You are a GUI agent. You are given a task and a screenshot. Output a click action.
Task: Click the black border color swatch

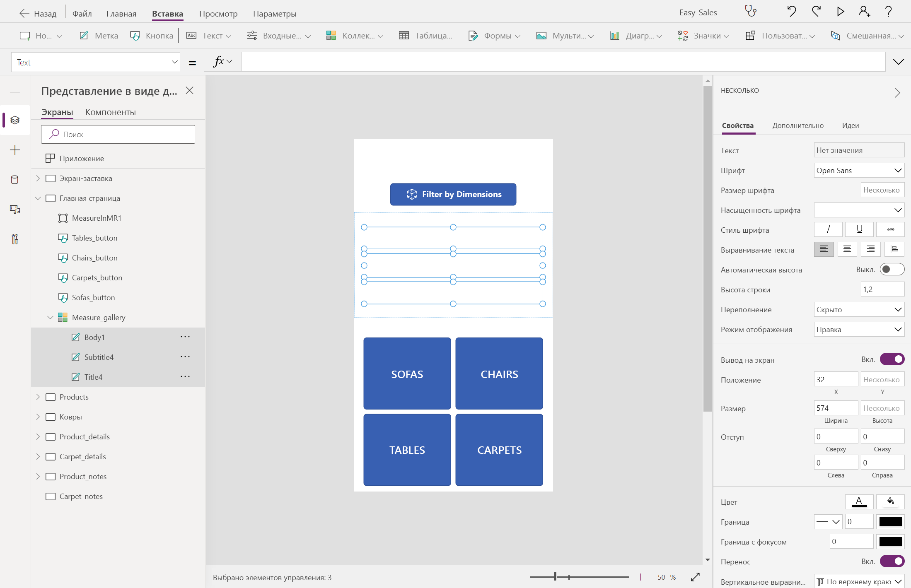click(890, 522)
